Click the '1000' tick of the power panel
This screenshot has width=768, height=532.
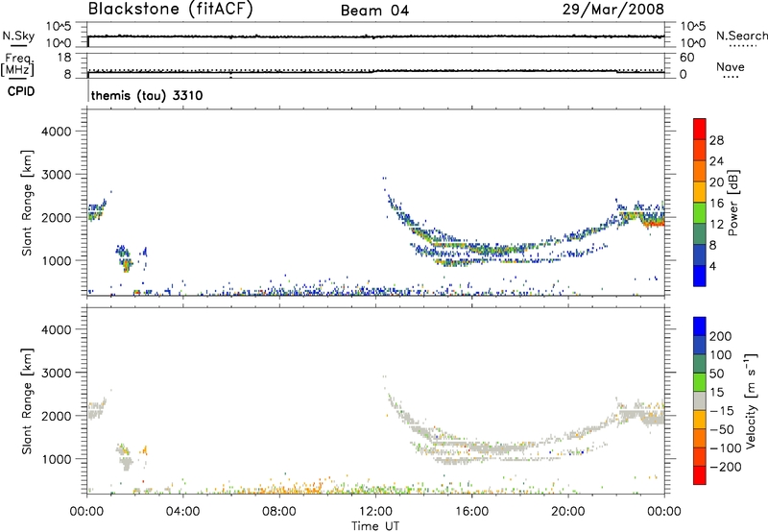coord(57,260)
